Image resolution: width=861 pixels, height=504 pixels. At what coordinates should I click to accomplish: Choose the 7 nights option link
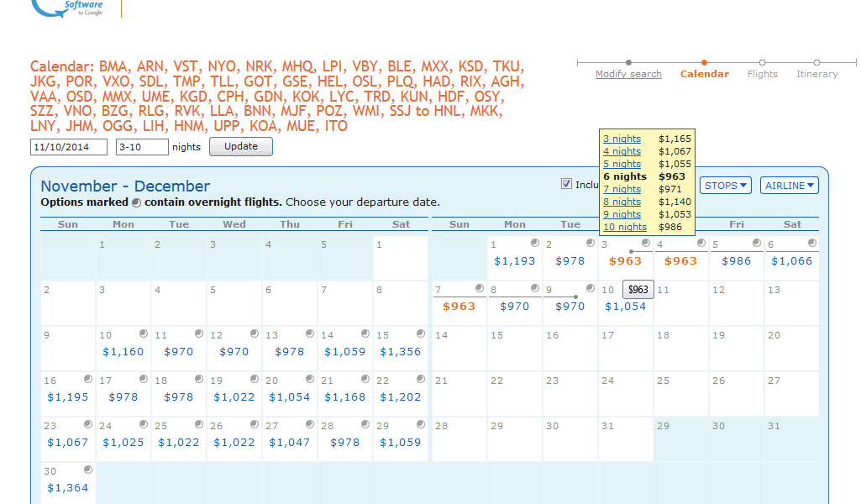click(622, 189)
